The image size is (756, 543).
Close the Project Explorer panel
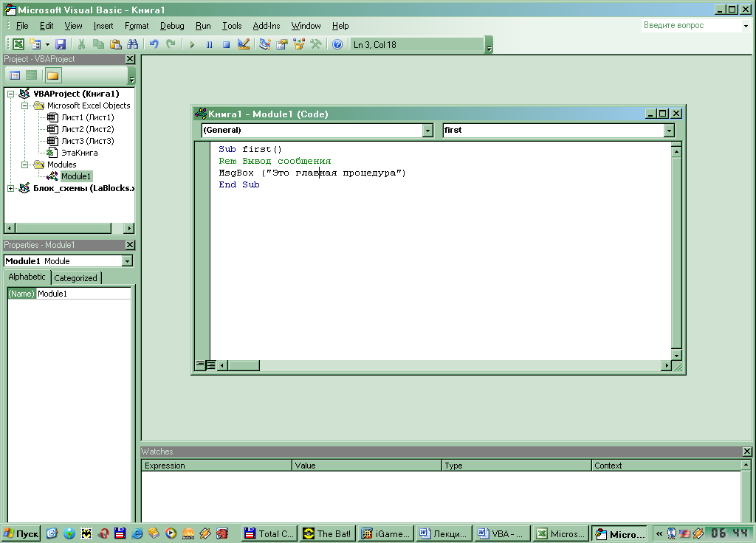coord(130,59)
